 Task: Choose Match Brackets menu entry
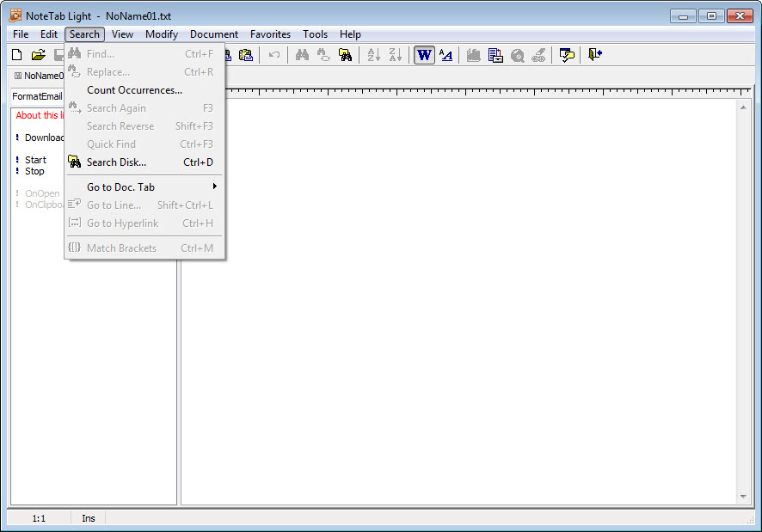144,248
